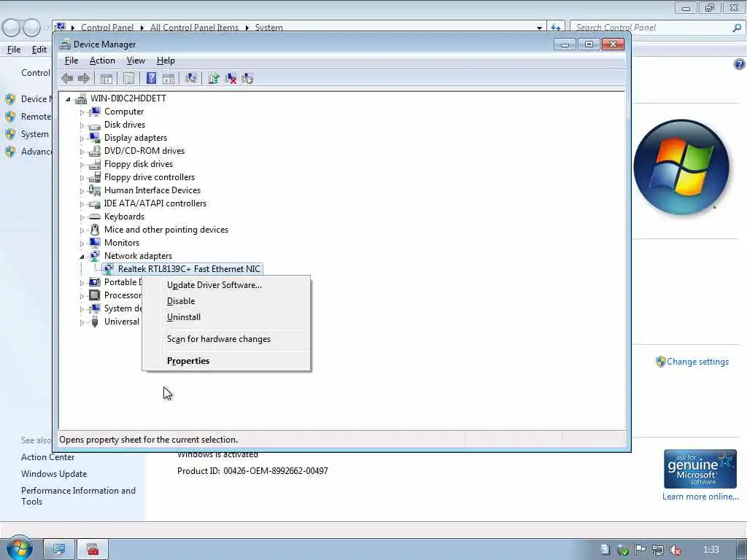Click the Show desktop strip at taskbar end
This screenshot has height=560, width=747.
pyautogui.click(x=742, y=549)
